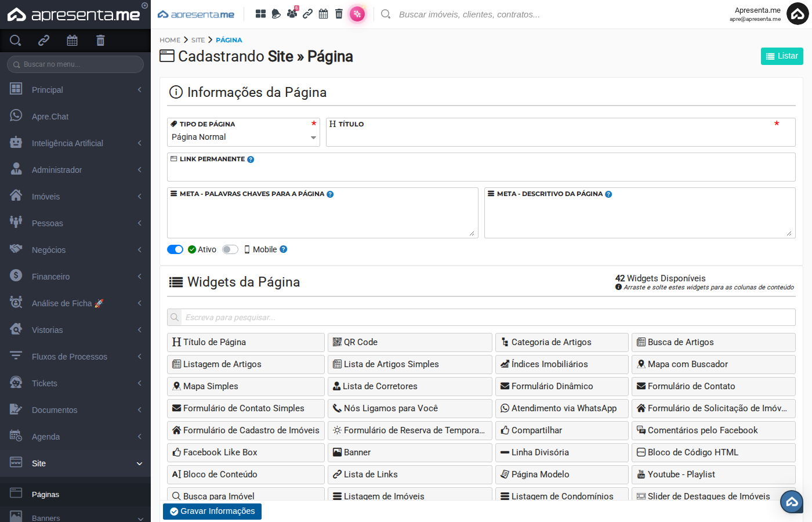
Task: Click the sidebar trash icon
Action: click(x=100, y=41)
